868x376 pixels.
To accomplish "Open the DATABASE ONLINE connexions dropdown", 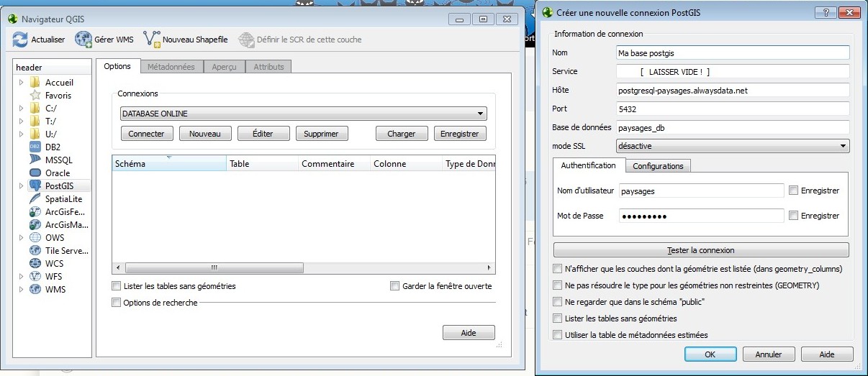I will [303, 114].
